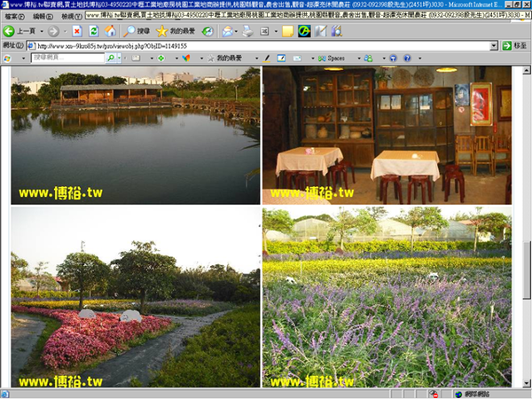Click the card icon before Spaces
This screenshot has width=532, height=399.
[297, 59]
